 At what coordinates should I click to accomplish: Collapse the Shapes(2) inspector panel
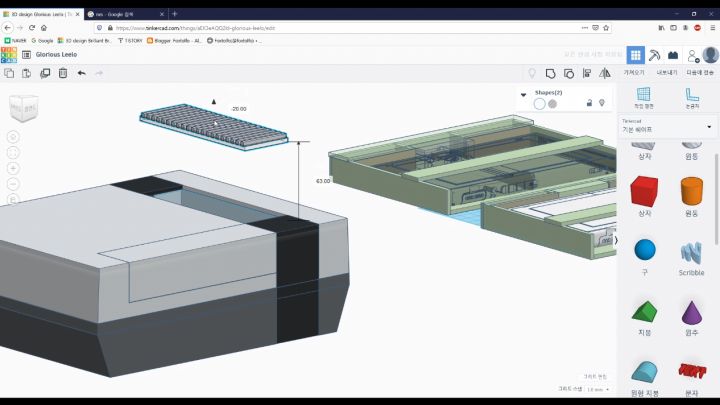pos(523,95)
